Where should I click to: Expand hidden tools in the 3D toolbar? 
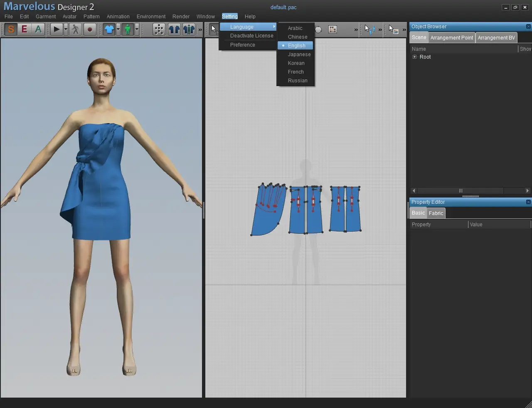200,30
